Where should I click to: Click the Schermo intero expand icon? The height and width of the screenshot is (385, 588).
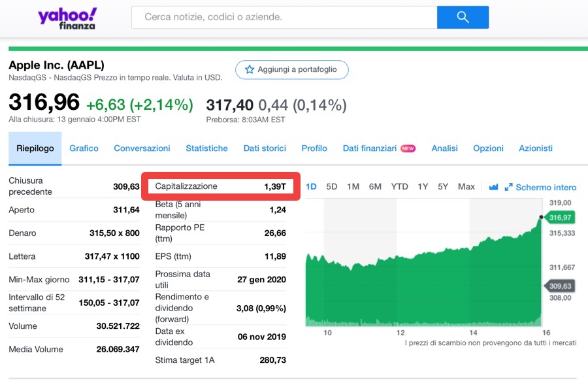509,187
